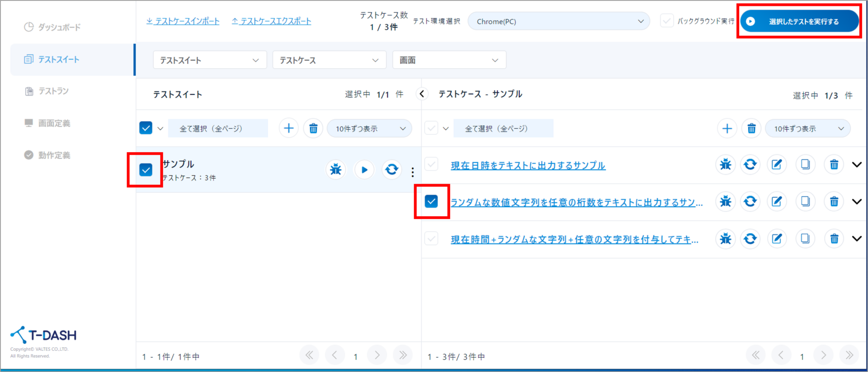This screenshot has width=868, height=372.
Task: Delete the 現在時間+ランダムな文字列 test case
Action: (x=834, y=238)
